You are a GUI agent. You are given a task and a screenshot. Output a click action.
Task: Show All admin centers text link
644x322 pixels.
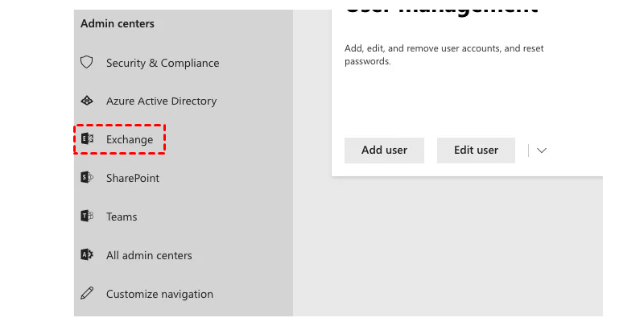(149, 255)
